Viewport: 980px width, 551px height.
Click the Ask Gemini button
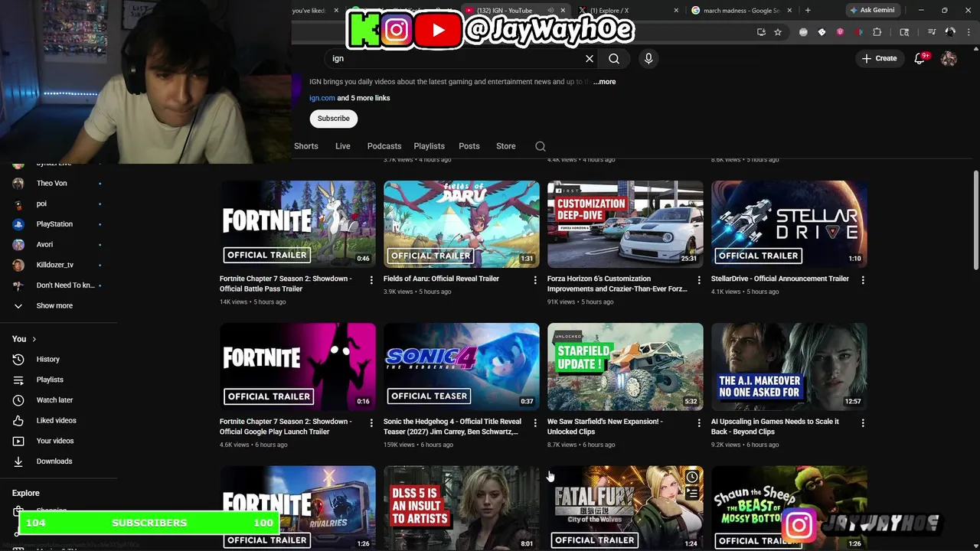pyautogui.click(x=873, y=10)
